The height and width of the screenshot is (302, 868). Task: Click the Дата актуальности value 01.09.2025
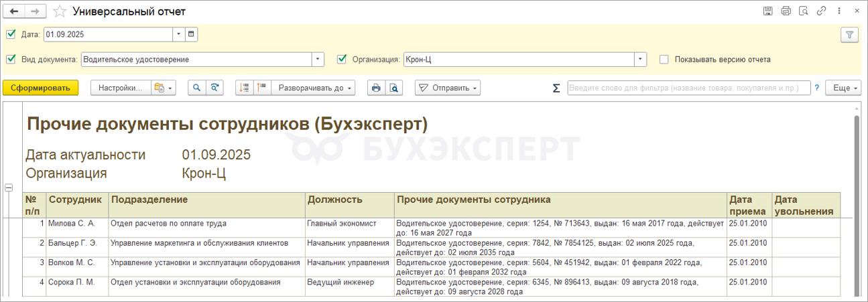[216, 155]
